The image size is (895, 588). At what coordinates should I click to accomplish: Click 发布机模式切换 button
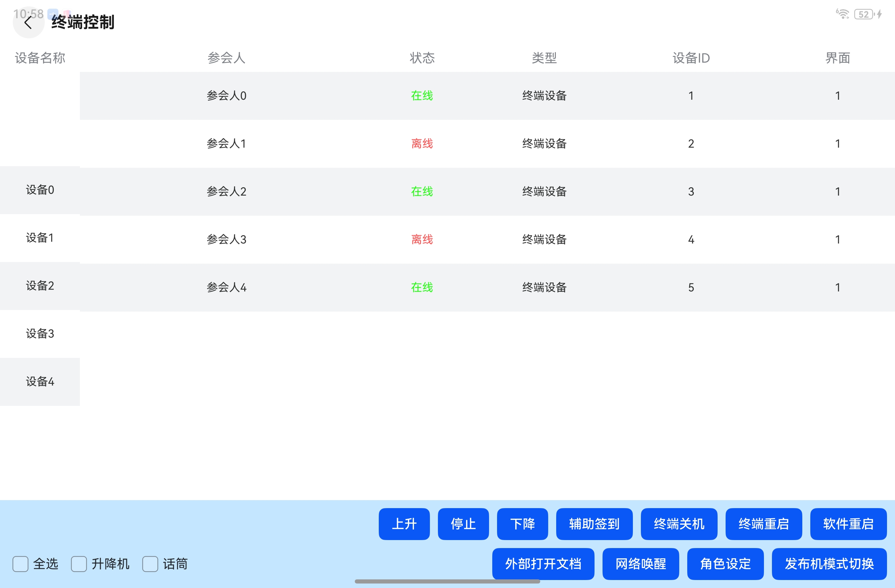click(829, 564)
